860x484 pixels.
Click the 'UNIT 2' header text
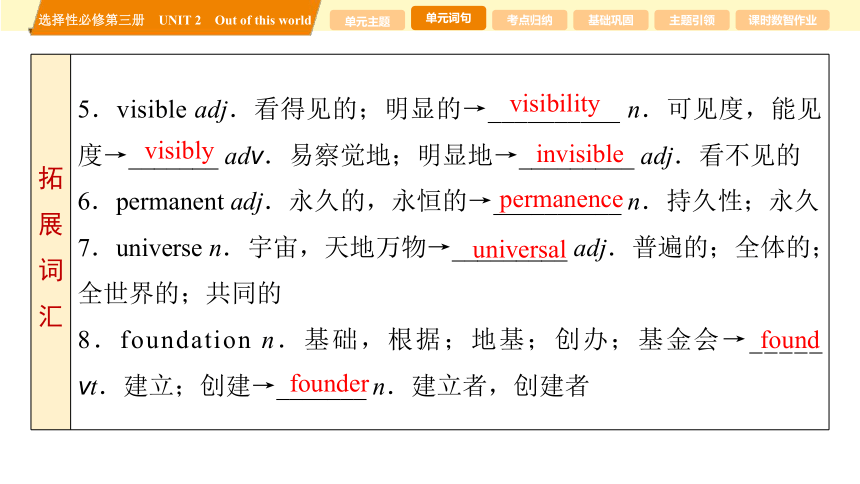180,20
